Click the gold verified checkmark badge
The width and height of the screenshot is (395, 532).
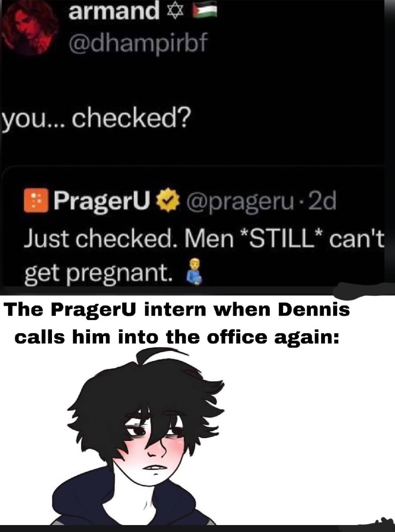tap(168, 201)
